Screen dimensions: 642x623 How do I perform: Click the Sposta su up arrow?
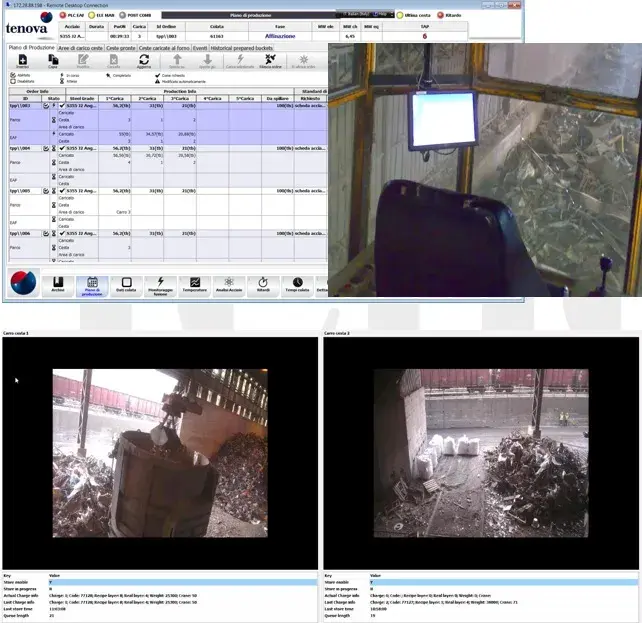coord(177,61)
